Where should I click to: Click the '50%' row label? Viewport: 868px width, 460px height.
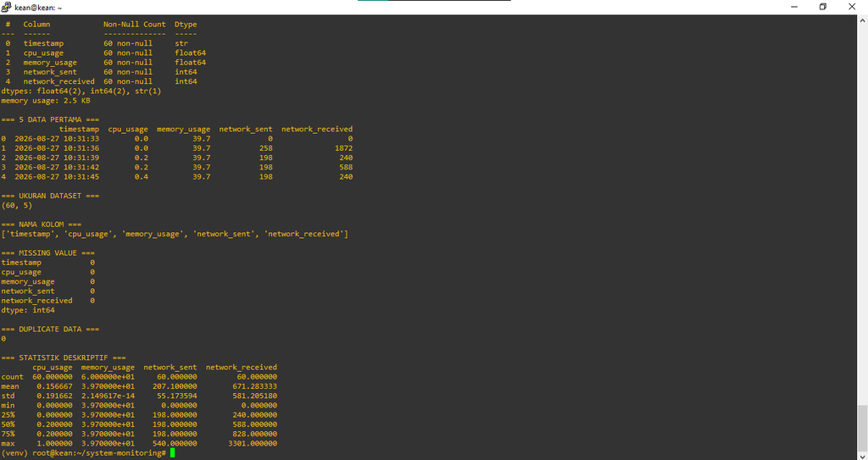pyautogui.click(x=8, y=424)
